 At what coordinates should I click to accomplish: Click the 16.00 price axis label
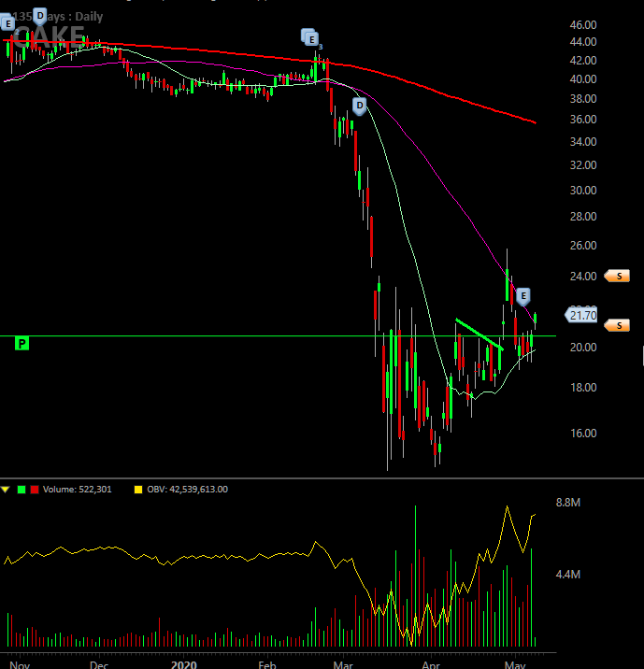pyautogui.click(x=583, y=433)
